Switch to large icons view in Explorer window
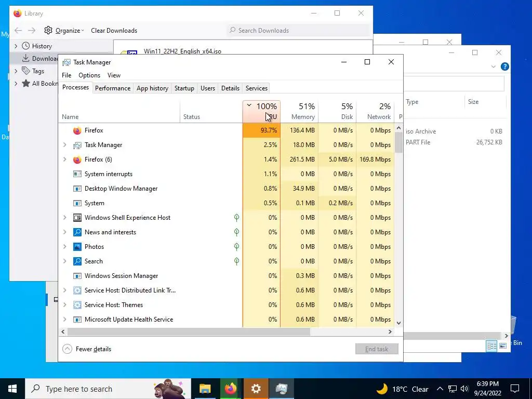532x399 pixels. (503, 345)
